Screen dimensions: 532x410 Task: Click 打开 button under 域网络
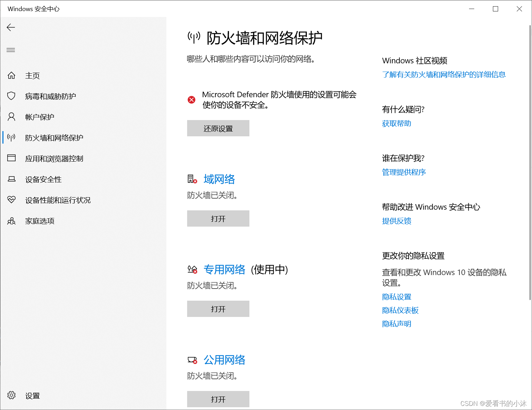point(218,219)
